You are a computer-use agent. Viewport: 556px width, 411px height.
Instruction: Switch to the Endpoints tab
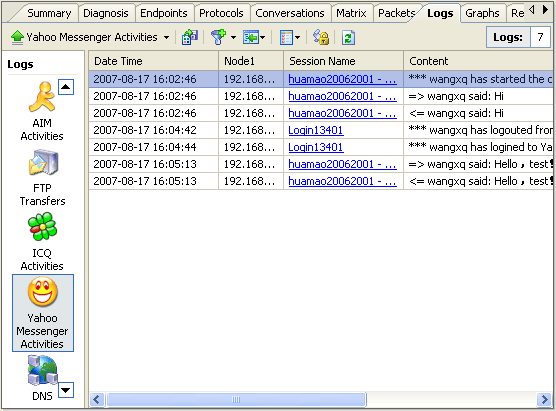pyautogui.click(x=164, y=13)
